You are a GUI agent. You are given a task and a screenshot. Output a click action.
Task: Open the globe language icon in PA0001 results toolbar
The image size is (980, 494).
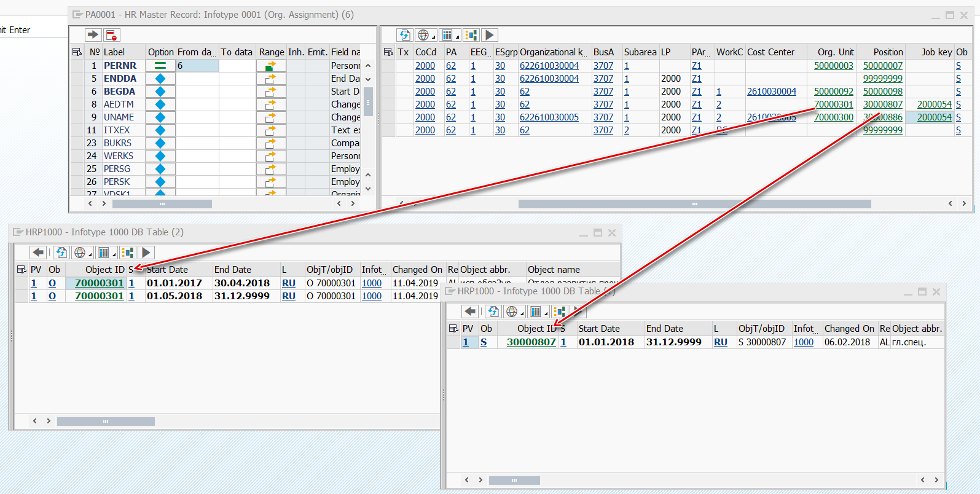[x=425, y=35]
